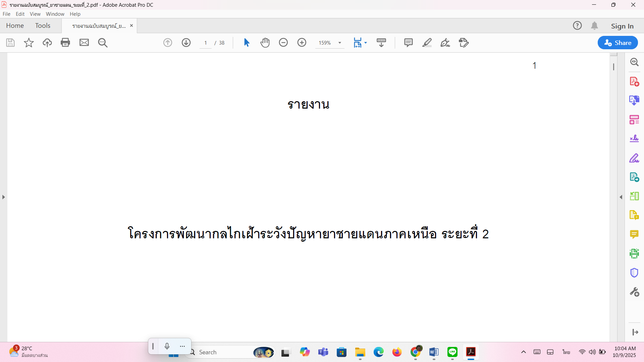
Task: Open the Add comment sticky note tool
Action: tap(408, 43)
